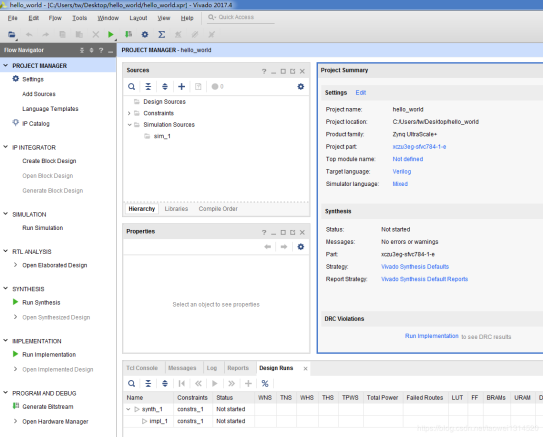Add sources with the plus icon
The height and width of the screenshot is (437, 544).
pyautogui.click(x=181, y=86)
